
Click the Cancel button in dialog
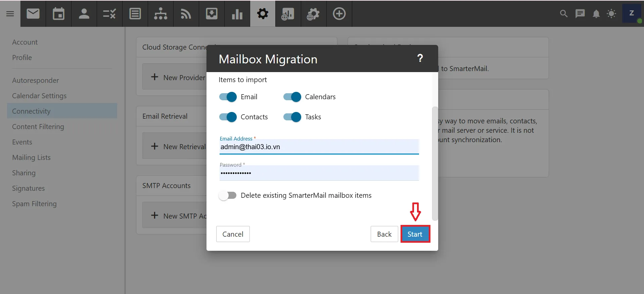(233, 234)
